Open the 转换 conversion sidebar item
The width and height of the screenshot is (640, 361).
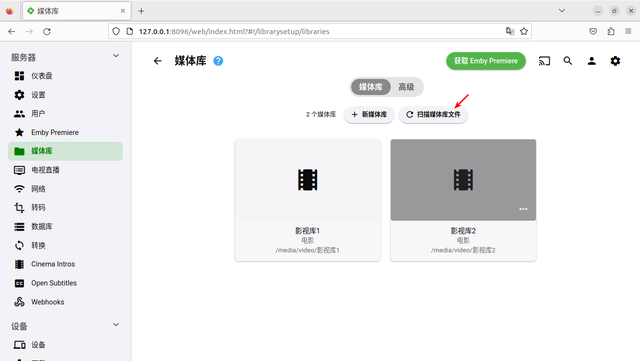click(65, 245)
